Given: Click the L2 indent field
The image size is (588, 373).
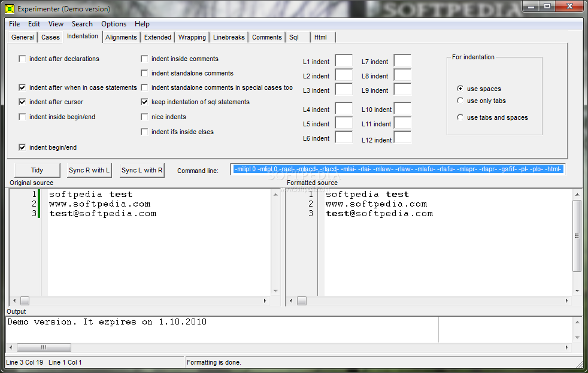Looking at the screenshot, I should pos(344,75).
